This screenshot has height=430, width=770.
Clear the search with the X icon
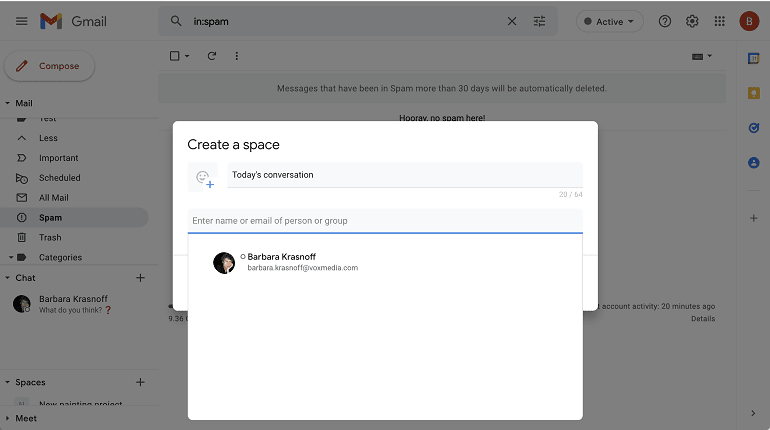tap(512, 21)
